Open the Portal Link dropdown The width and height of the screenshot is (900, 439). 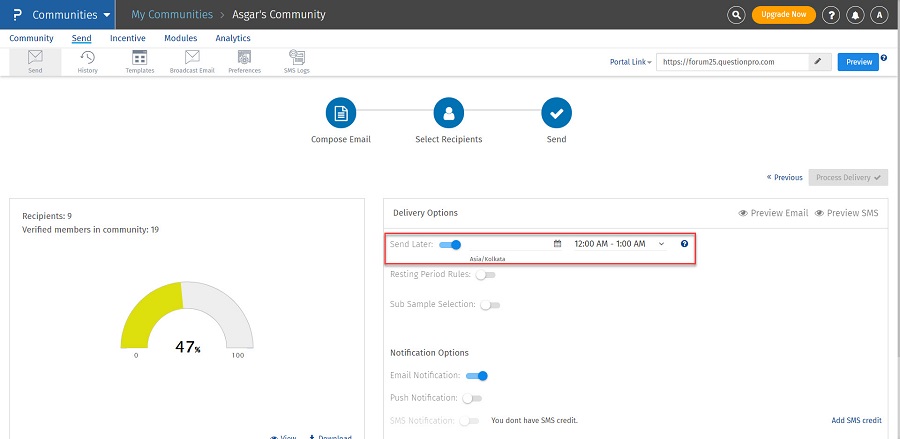click(630, 62)
